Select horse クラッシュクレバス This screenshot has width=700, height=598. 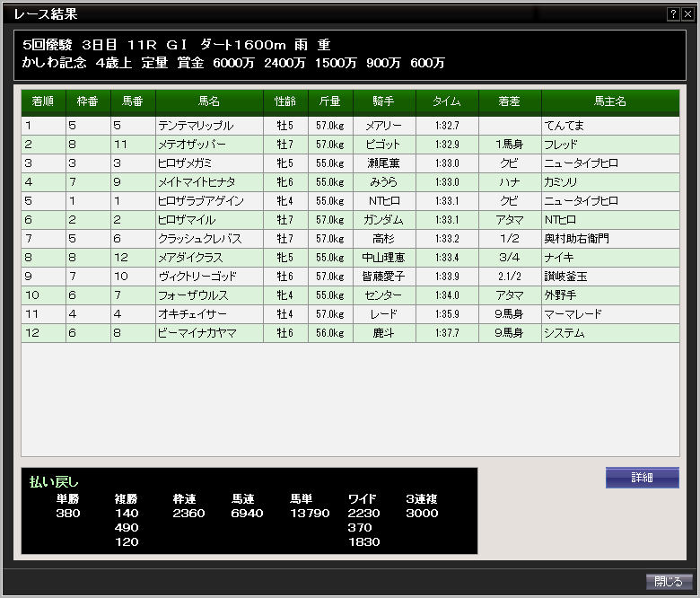(x=200, y=239)
